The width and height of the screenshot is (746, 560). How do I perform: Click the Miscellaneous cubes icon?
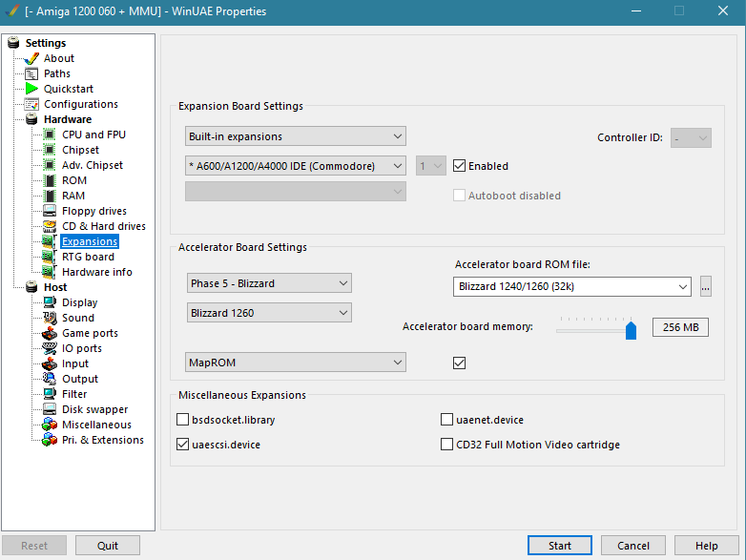(x=50, y=425)
